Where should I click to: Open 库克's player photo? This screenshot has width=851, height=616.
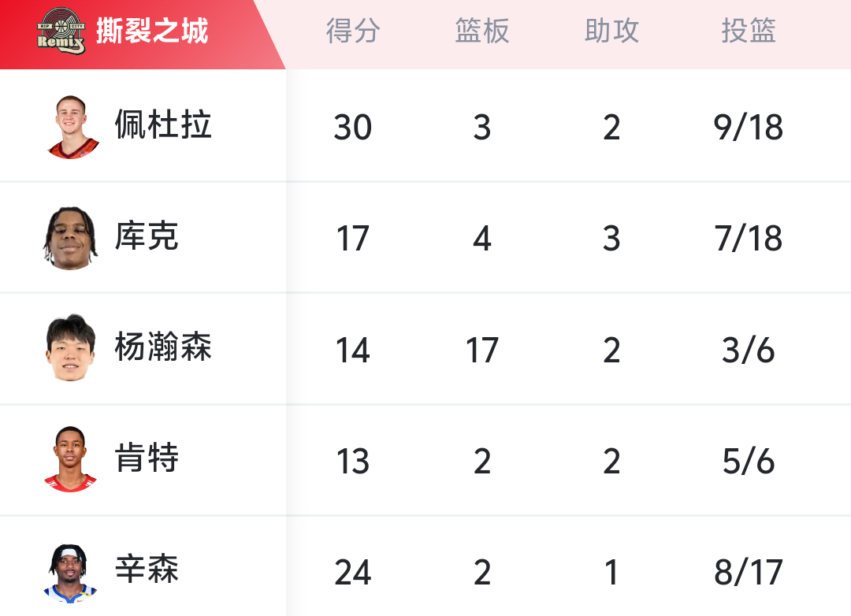tap(71, 236)
